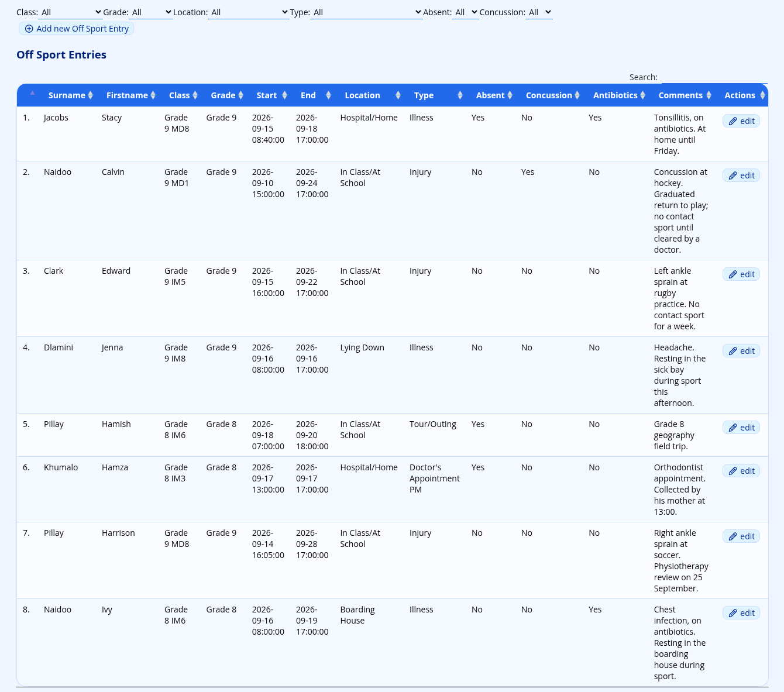Click sort arrows on Surname column header
The image size is (784, 692).
(90, 95)
